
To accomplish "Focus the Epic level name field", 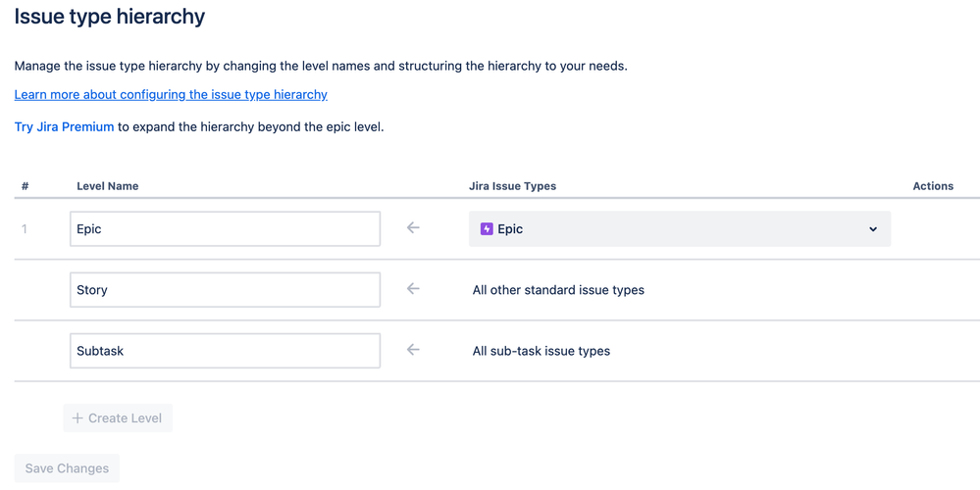I will (x=225, y=228).
